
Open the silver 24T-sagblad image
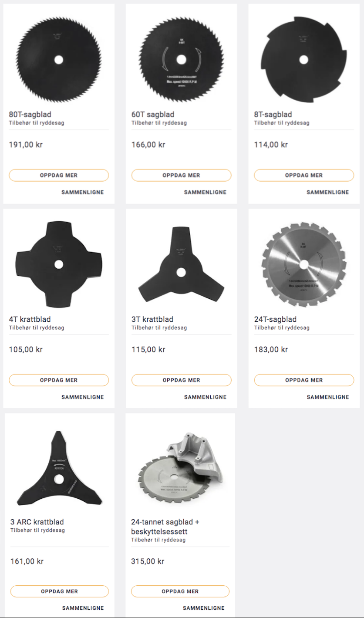point(304,264)
